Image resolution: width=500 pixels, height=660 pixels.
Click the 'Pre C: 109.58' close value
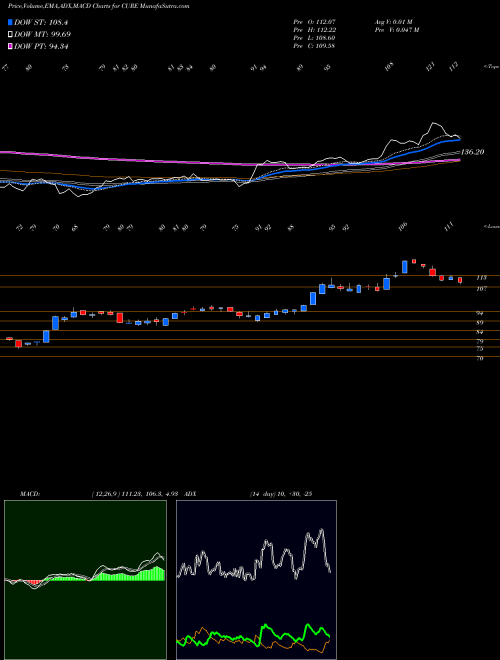point(314,46)
